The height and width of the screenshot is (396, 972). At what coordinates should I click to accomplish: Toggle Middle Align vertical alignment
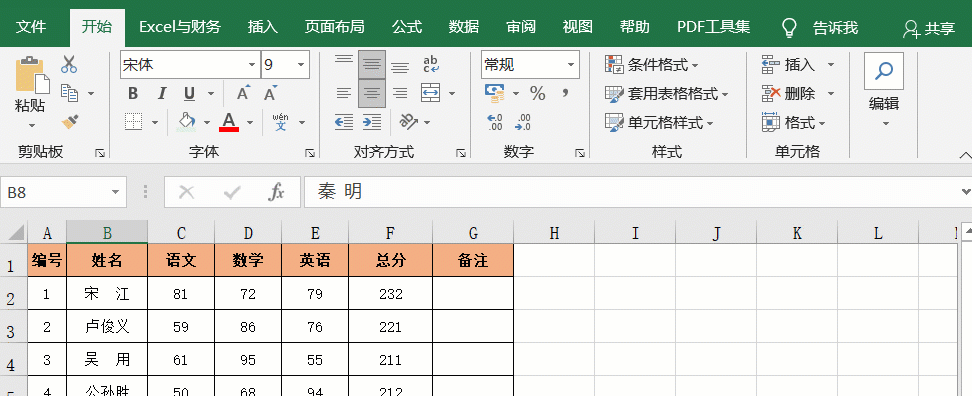coord(372,64)
